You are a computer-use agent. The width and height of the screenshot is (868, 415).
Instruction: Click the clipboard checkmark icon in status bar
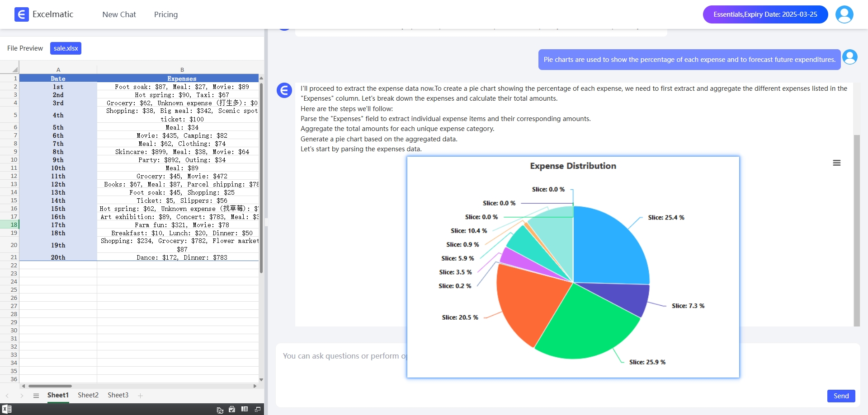[232, 409]
